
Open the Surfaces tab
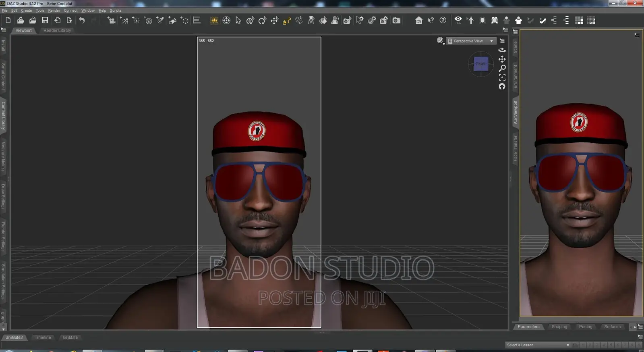pos(613,327)
